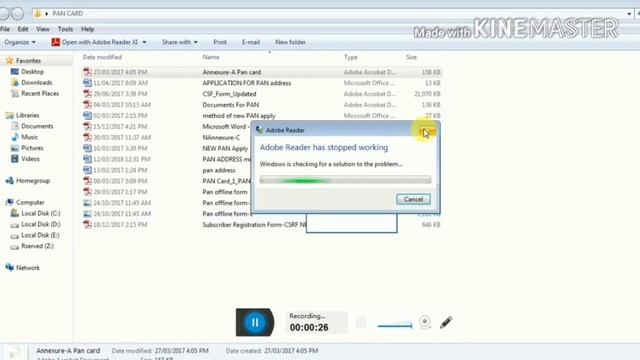Open the Tools menu
The image size is (640, 360).
[x=65, y=29]
